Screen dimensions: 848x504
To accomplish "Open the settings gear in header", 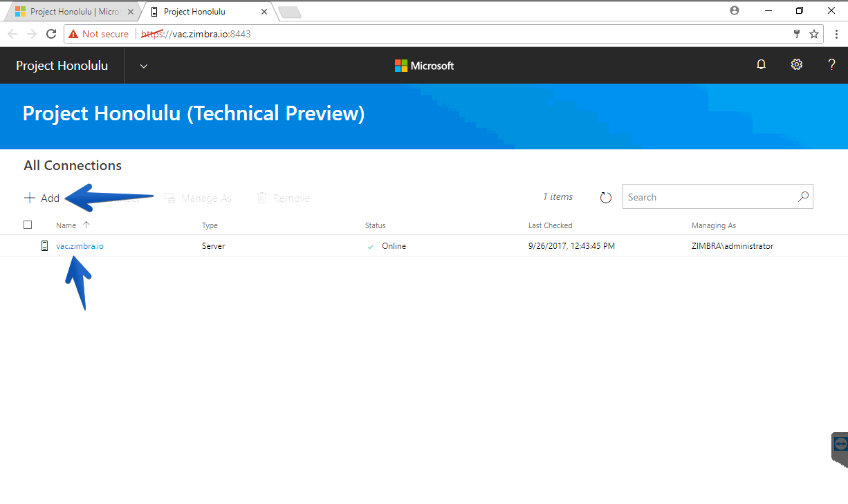I will [x=797, y=65].
